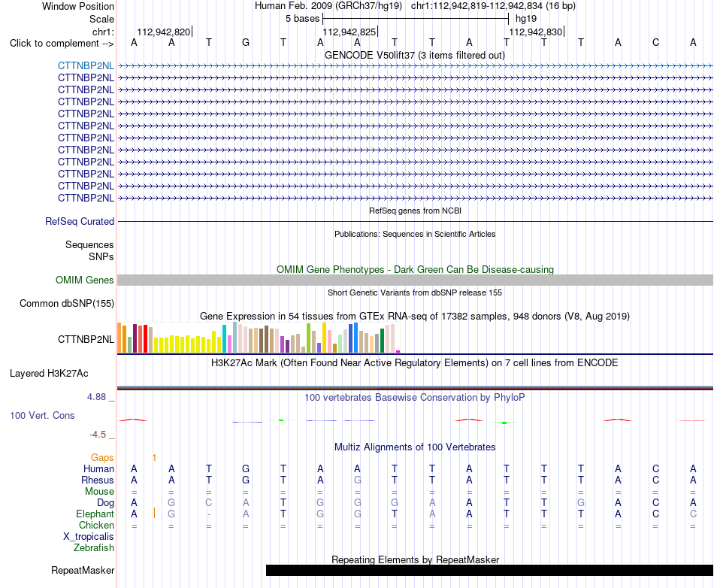714x588 pixels.
Task: Open the Common dbSNP(155) track label
Action: [x=66, y=303]
